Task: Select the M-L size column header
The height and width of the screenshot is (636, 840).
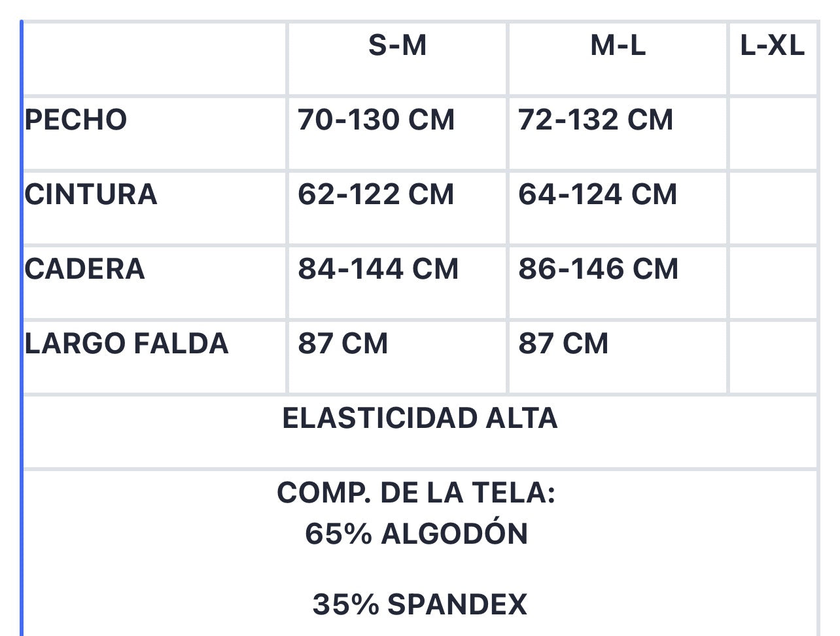Action: (x=618, y=46)
